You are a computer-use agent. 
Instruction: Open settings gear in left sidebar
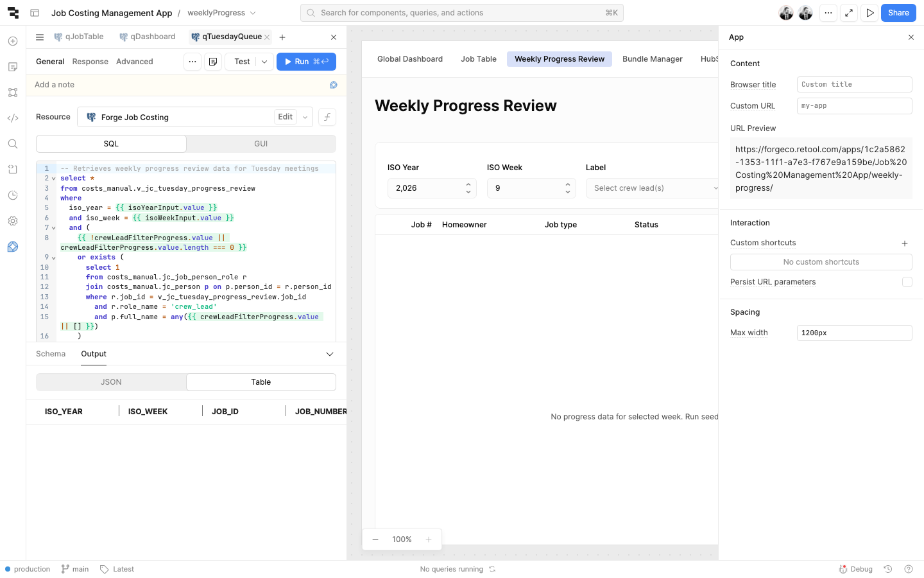(x=13, y=221)
